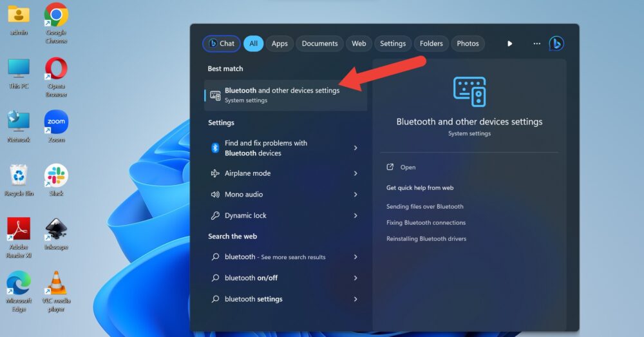The image size is (644, 337).
Task: Click the Bing icon in search panel
Action: [556, 44]
